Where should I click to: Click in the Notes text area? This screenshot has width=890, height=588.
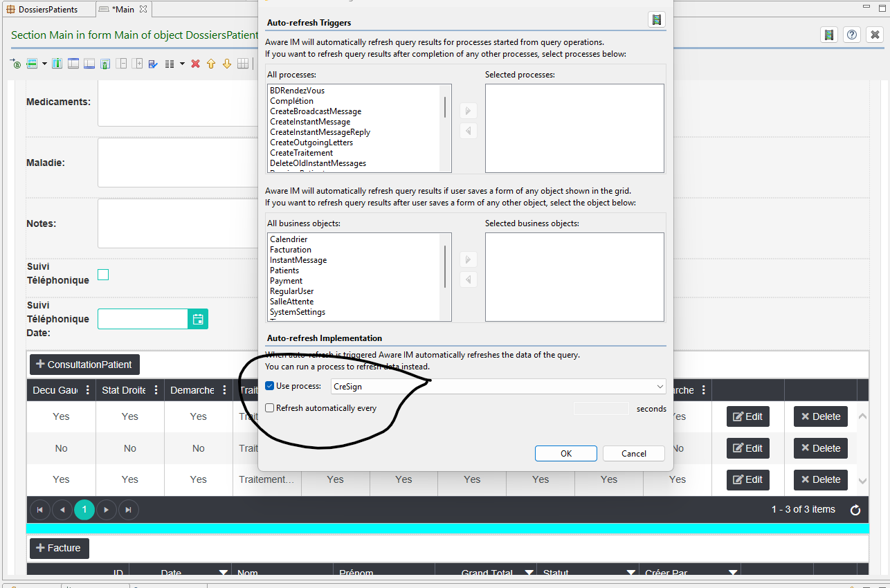click(178, 223)
